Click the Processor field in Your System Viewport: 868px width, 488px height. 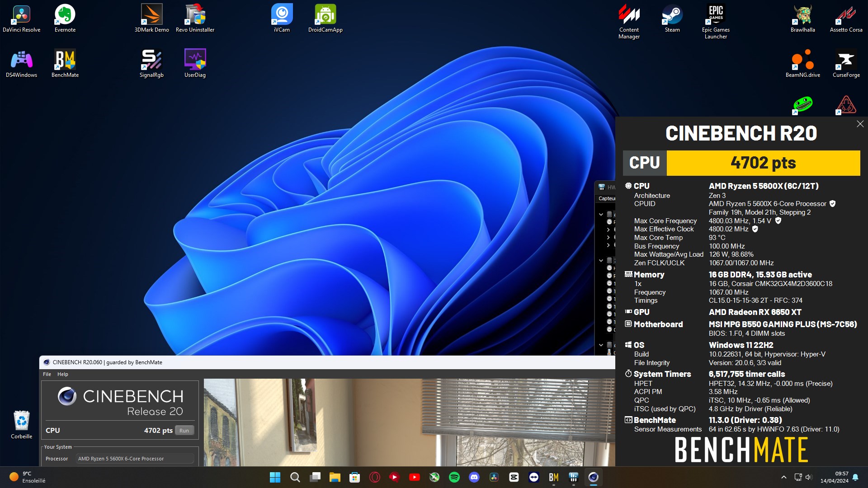coord(135,459)
